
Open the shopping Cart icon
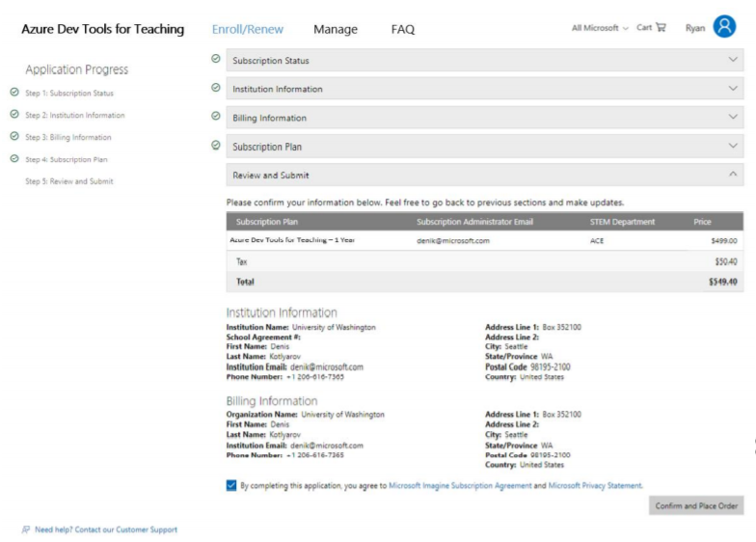(x=661, y=27)
